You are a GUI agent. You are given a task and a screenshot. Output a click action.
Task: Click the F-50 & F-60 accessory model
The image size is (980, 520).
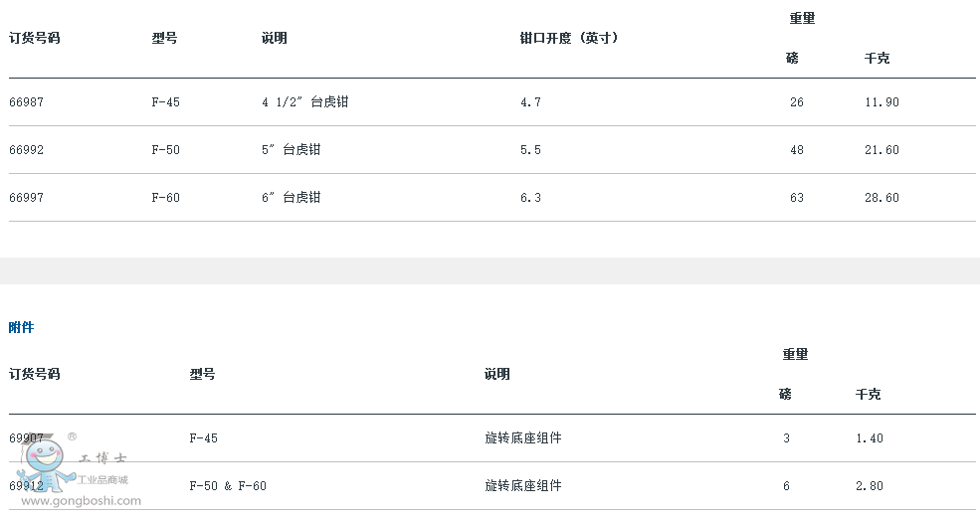pos(228,485)
